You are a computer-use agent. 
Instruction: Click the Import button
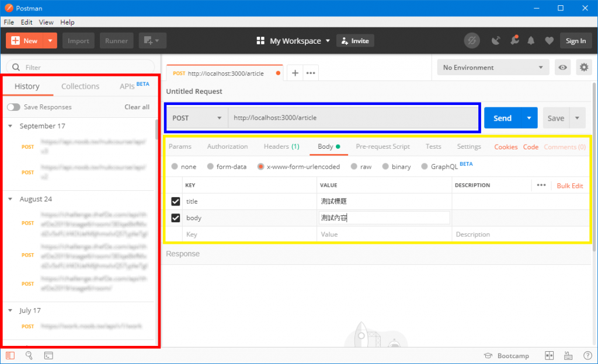(x=78, y=41)
